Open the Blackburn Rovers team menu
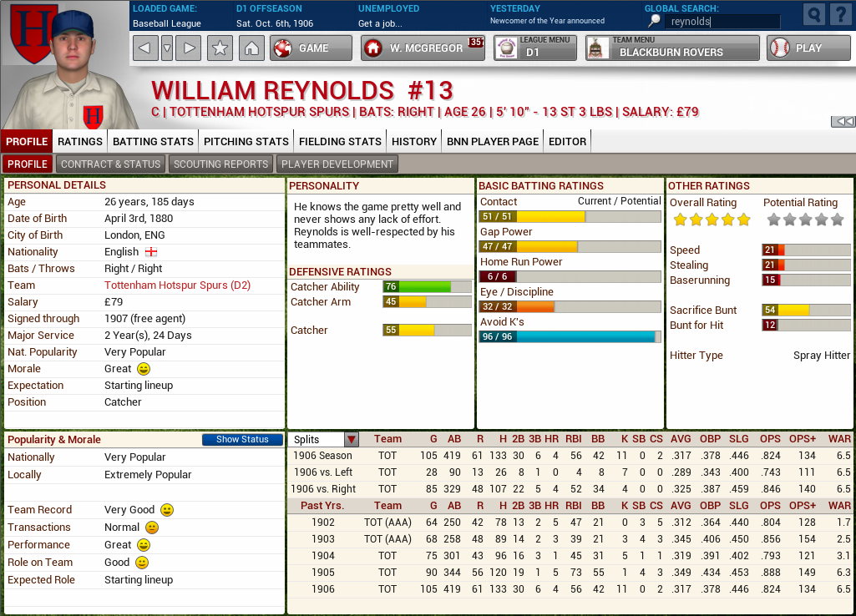Screen dimensions: 856x616 tap(672, 48)
